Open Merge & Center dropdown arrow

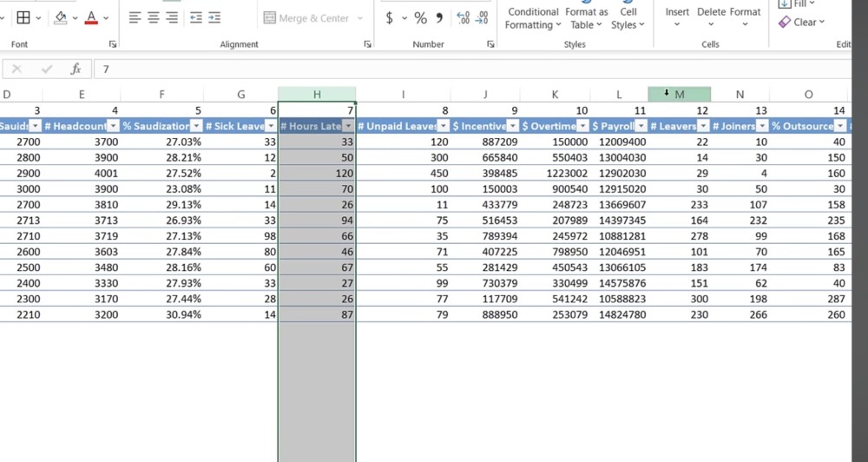click(360, 18)
